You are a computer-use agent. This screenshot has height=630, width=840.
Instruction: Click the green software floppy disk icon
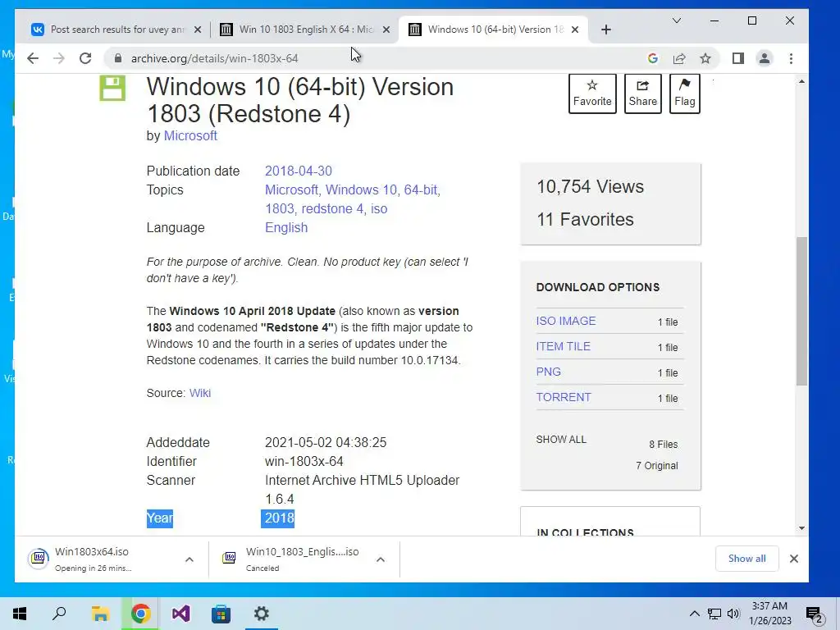coord(112,88)
